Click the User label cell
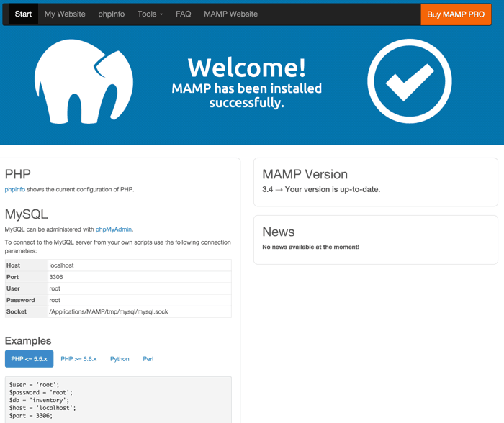504x423 pixels. click(x=27, y=288)
